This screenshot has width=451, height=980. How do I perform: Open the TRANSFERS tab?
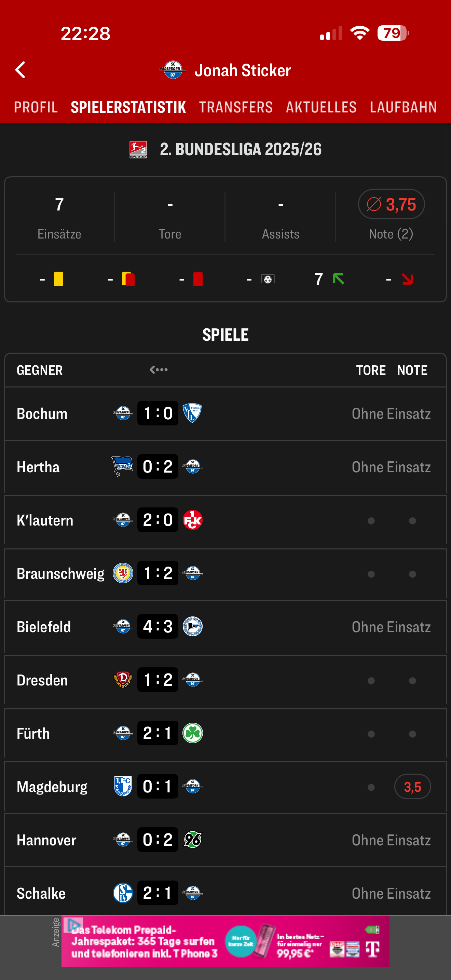(236, 107)
